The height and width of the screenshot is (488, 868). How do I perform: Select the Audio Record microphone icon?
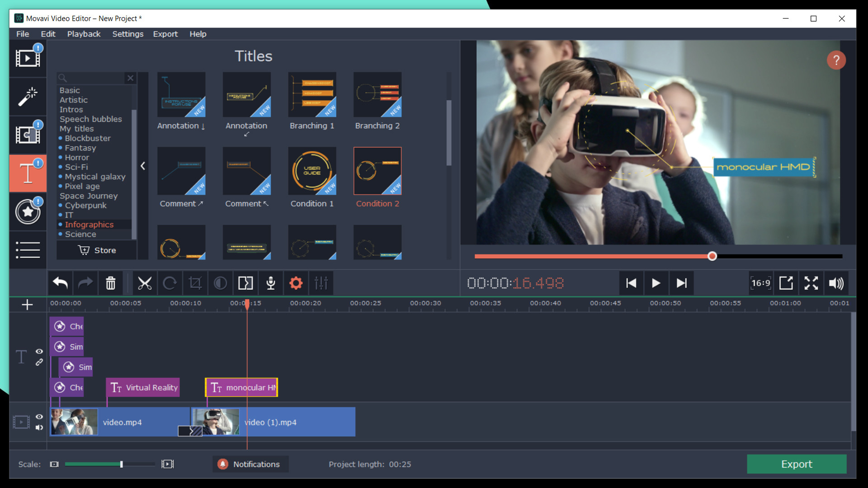[269, 282]
